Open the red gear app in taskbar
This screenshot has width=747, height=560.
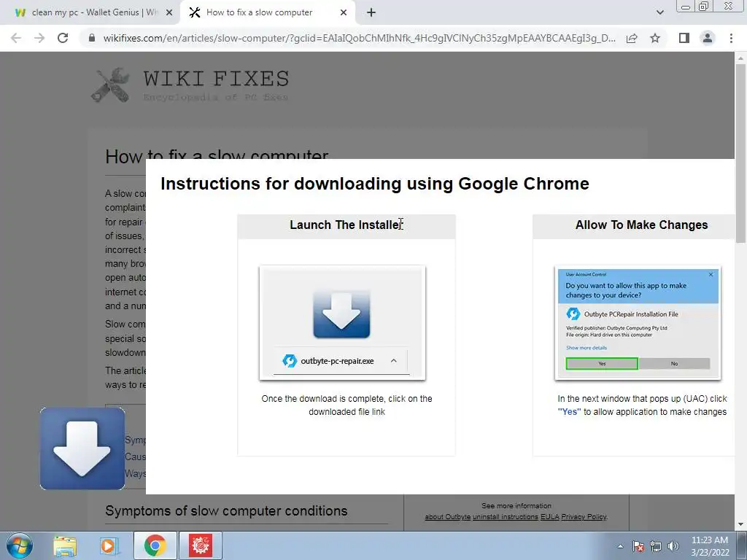201,545
